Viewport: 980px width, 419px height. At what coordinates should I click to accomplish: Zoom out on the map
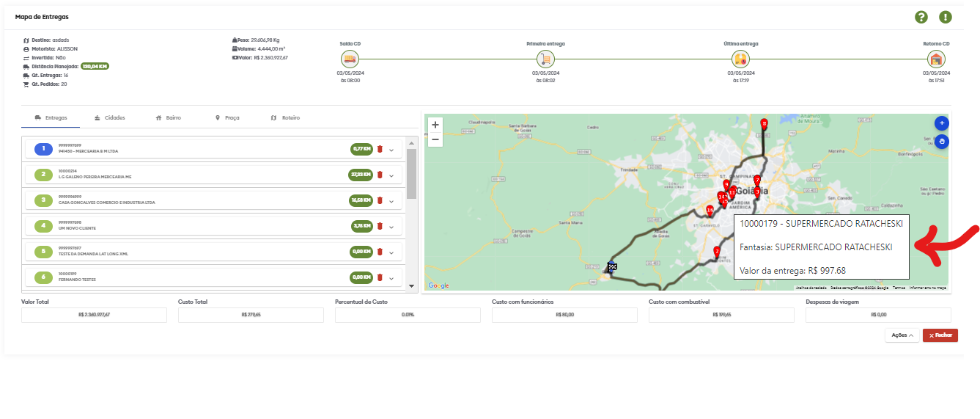pos(435,139)
